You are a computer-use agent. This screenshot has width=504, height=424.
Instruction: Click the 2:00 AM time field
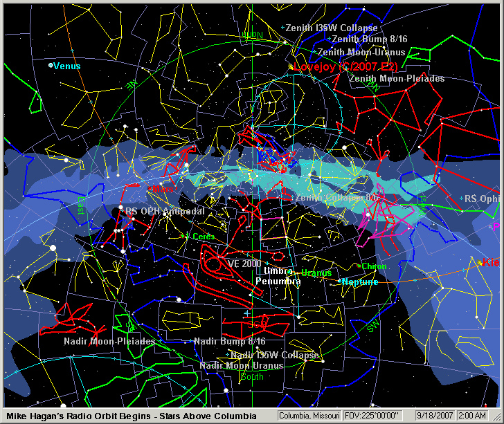tap(478, 416)
